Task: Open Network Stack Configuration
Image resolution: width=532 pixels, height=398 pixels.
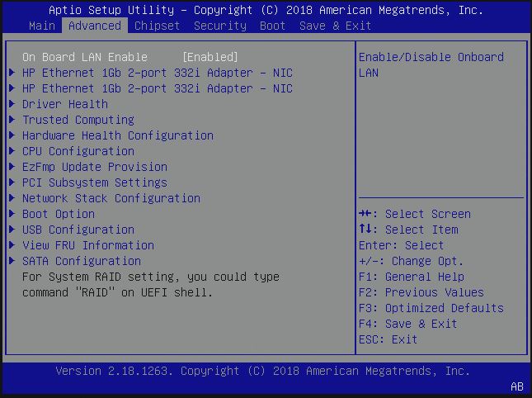Action: [x=111, y=198]
